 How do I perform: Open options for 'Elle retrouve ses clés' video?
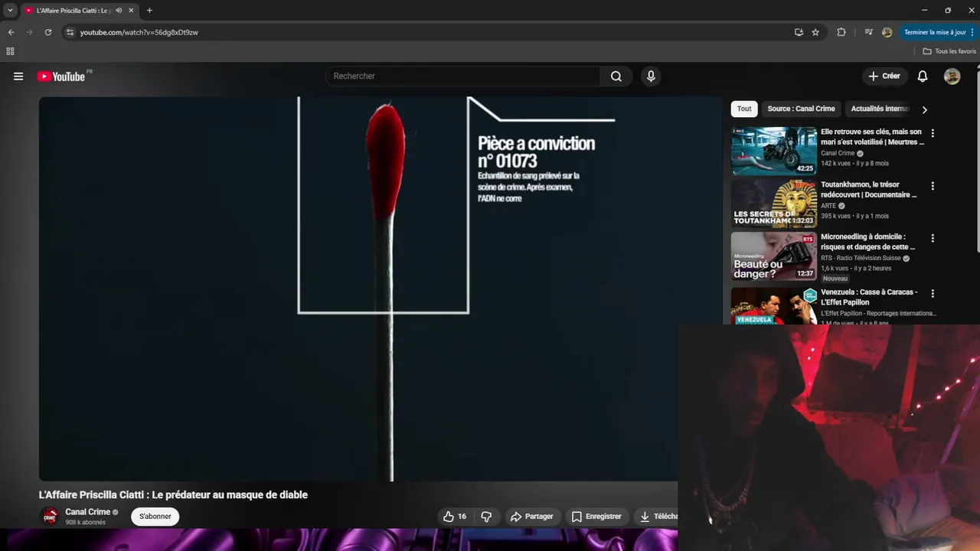932,133
